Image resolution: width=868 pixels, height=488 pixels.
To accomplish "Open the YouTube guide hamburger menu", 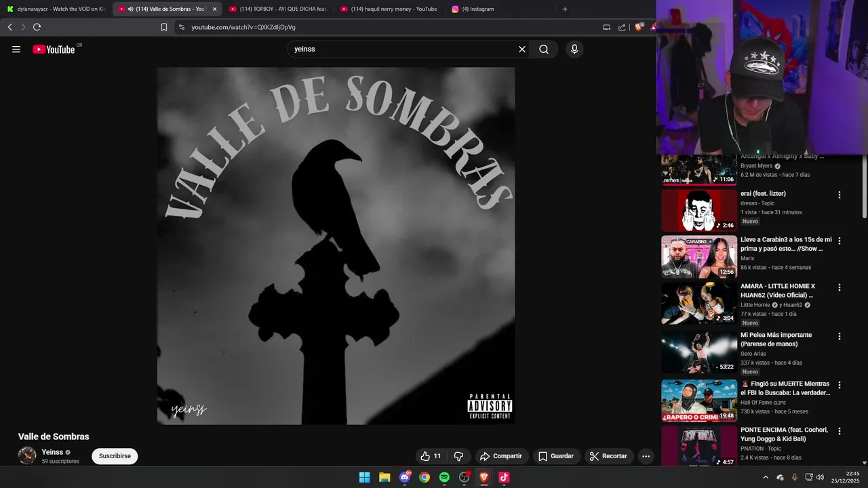I will pyautogui.click(x=16, y=49).
